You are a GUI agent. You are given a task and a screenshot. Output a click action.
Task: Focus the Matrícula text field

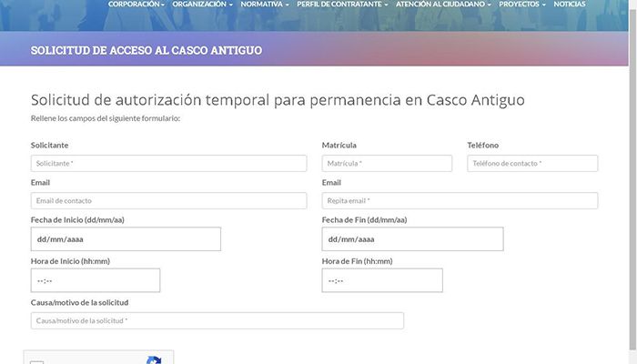(x=387, y=163)
